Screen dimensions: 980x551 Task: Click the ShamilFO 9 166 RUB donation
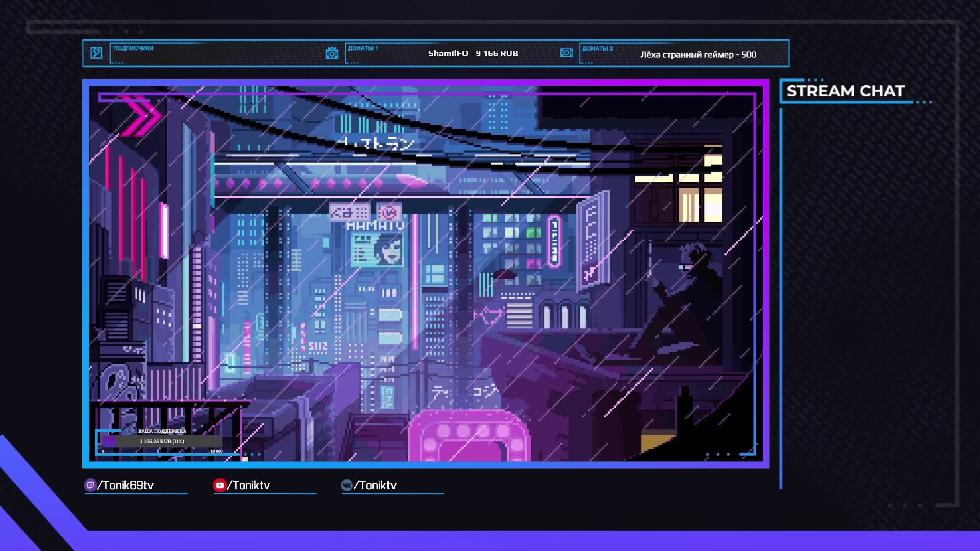(x=473, y=54)
